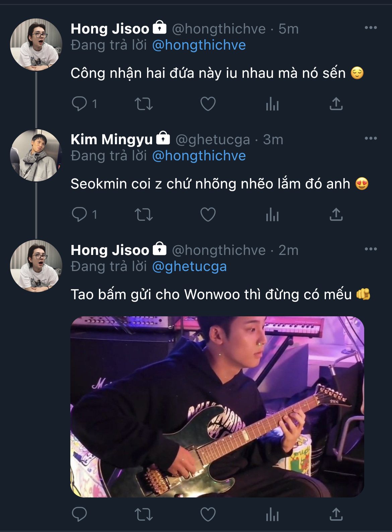Viewport: 392px width, 532px height.
Task: Open Kim Mingyu's profile picture
Action: click(x=36, y=155)
